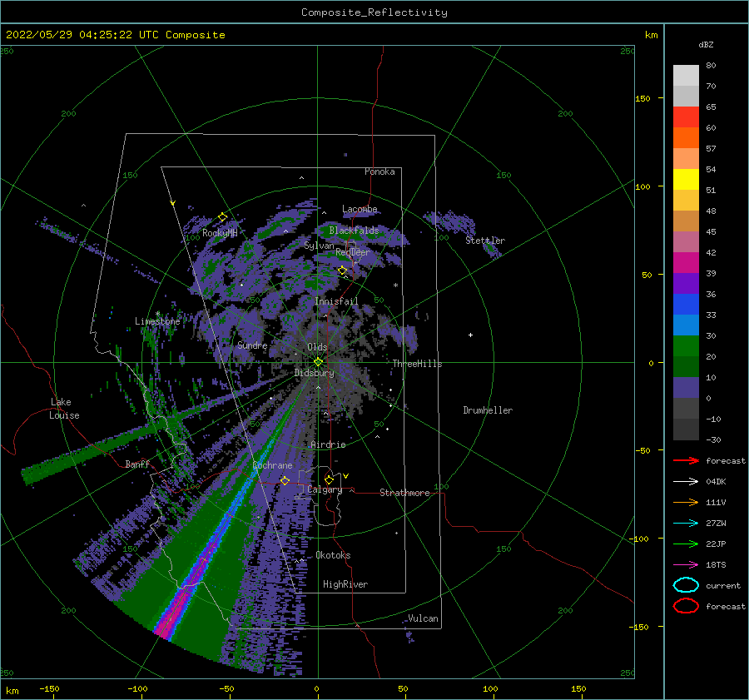Click the dBZ legend heading
The image size is (749, 700).
pos(706,44)
